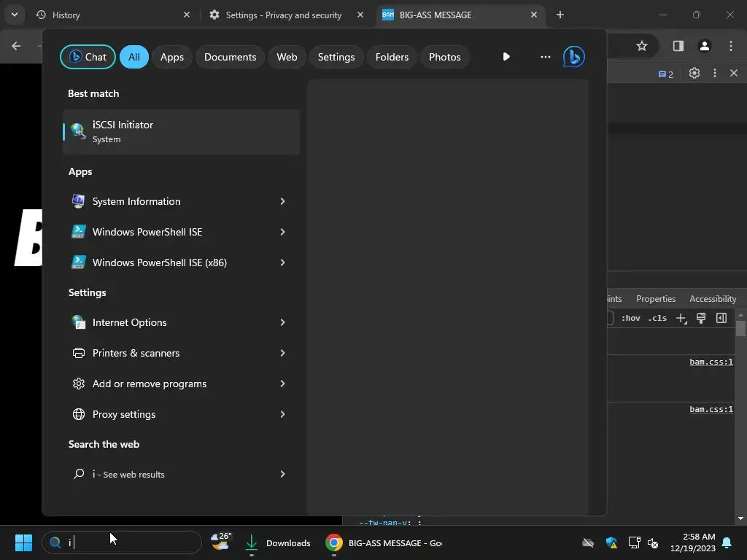The height and width of the screenshot is (560, 747).
Task: Open Windows Security tray icon
Action: [x=611, y=542]
